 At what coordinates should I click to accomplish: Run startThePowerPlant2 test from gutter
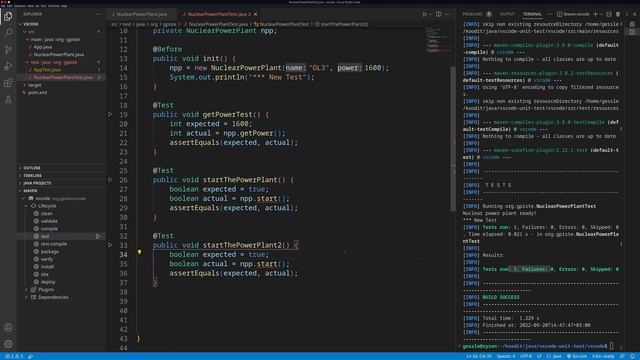pyautogui.click(x=110, y=245)
